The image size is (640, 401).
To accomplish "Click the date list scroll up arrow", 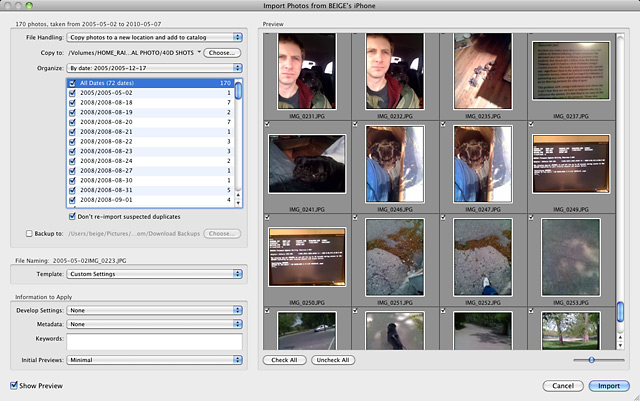I will pyautogui.click(x=238, y=196).
